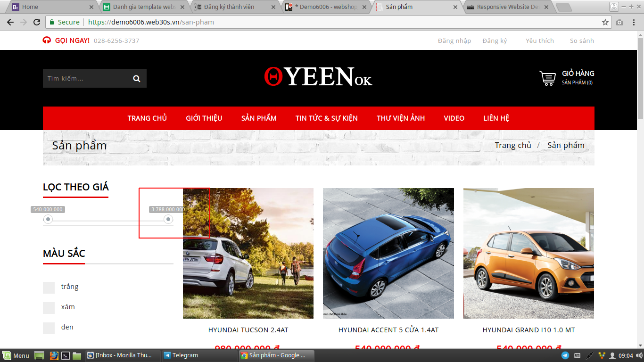Image resolution: width=644 pixels, height=362 pixels.
Task: Close the Responsive Website tab
Action: coord(546,7)
